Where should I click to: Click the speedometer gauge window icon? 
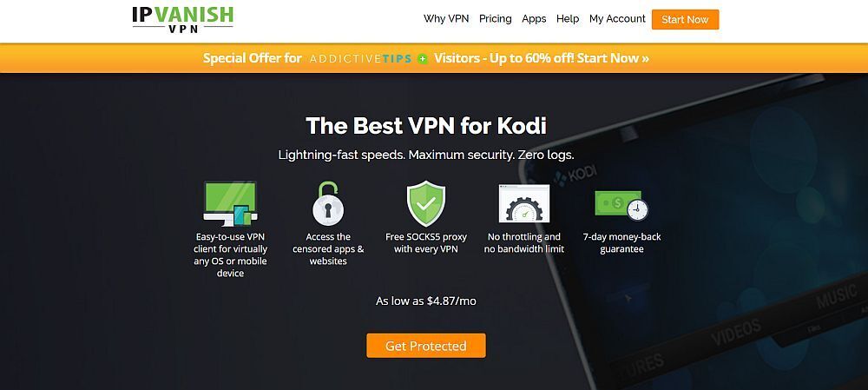(x=523, y=205)
